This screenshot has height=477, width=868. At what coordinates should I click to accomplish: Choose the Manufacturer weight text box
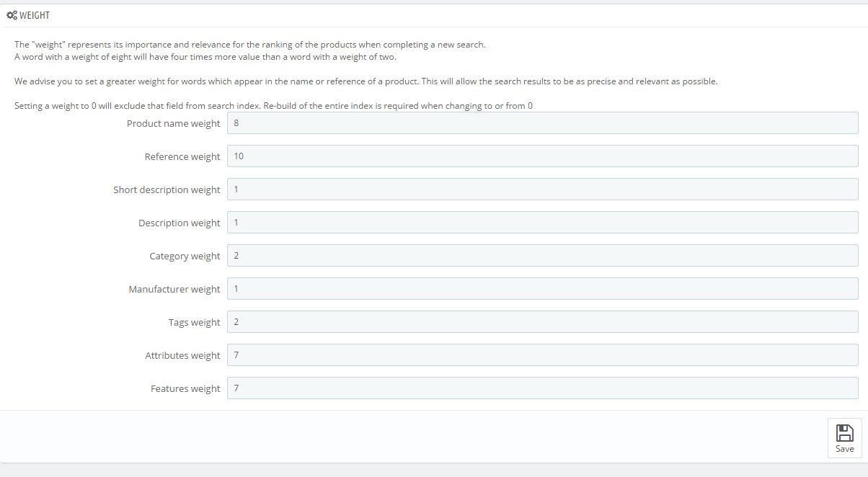coord(542,289)
